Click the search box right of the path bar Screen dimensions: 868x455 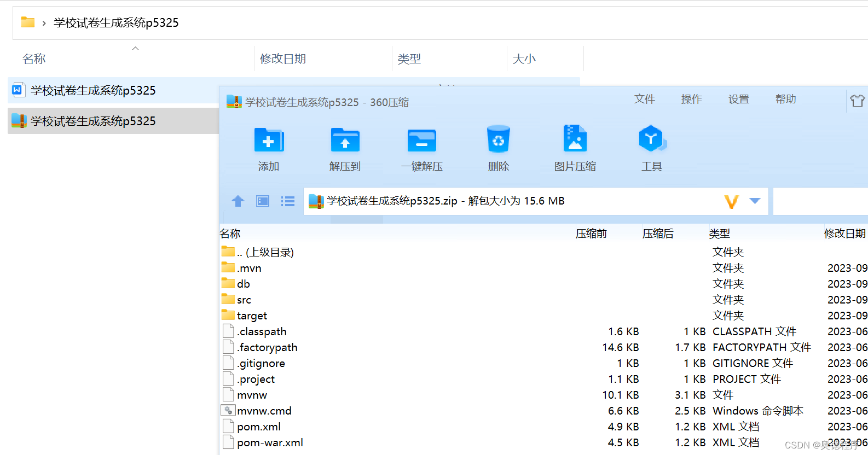820,201
